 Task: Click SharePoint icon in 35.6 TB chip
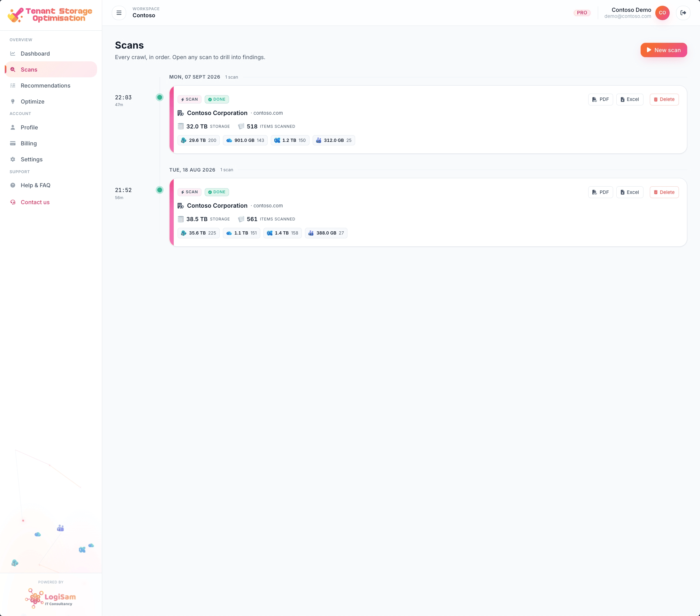click(x=184, y=233)
